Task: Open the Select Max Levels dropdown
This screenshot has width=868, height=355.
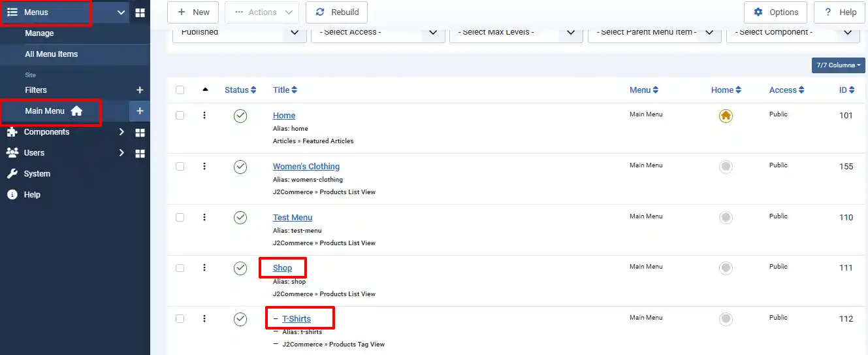Action: click(517, 32)
